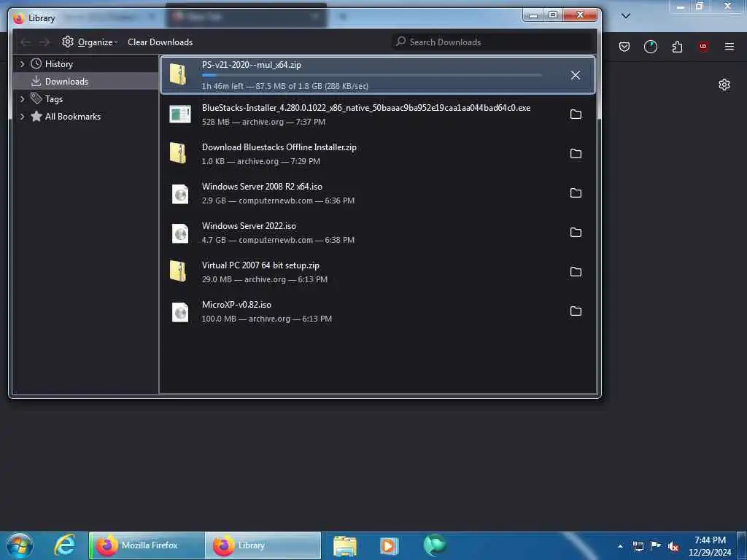The width and height of the screenshot is (747, 560).
Task: Expand the History tree item
Action: tap(22, 64)
